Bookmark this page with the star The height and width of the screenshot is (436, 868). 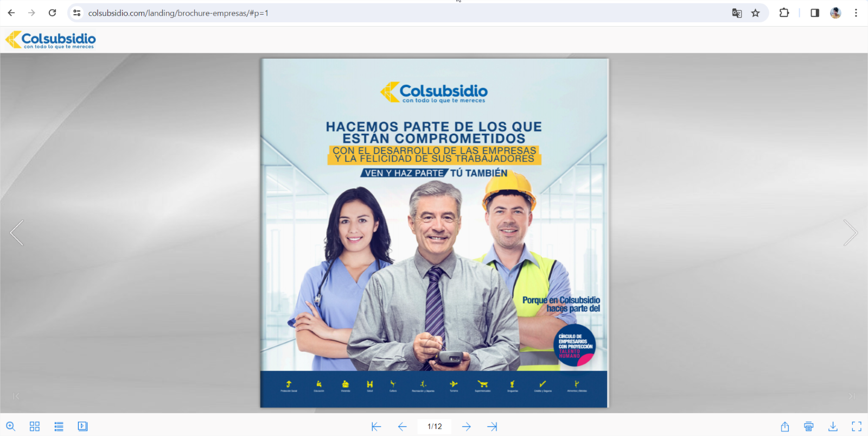(755, 13)
